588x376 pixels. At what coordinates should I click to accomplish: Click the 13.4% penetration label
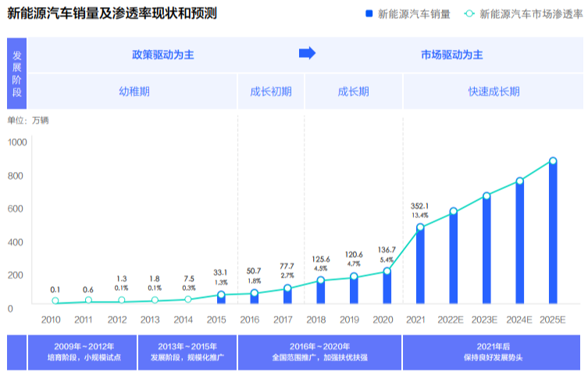coord(419,216)
